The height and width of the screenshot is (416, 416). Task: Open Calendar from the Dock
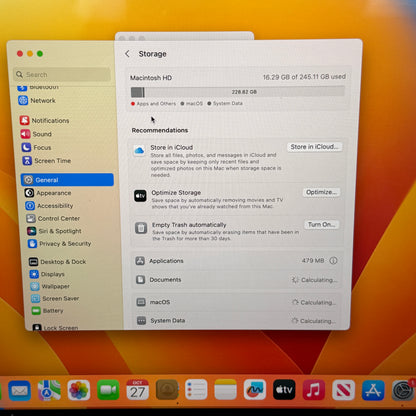138,390
